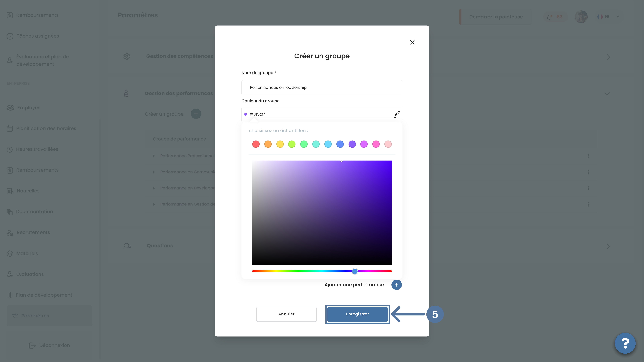
Task: Open options menu for Performance en Gestion row
Action: 589,204
